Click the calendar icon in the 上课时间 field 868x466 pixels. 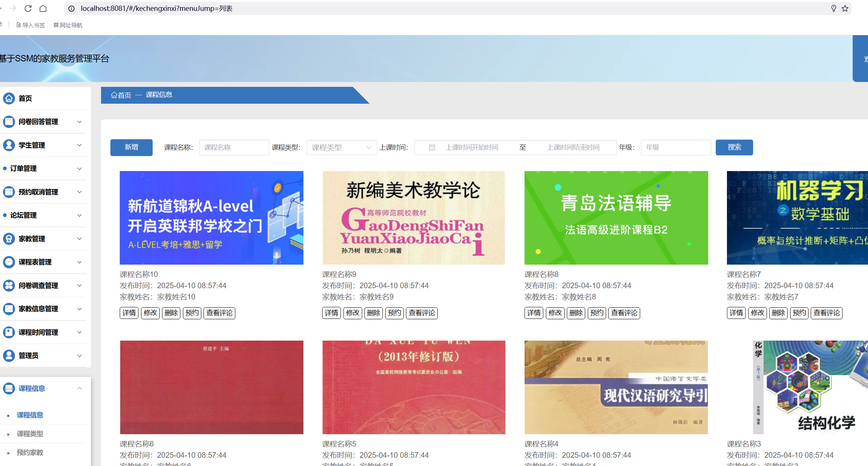coord(432,147)
